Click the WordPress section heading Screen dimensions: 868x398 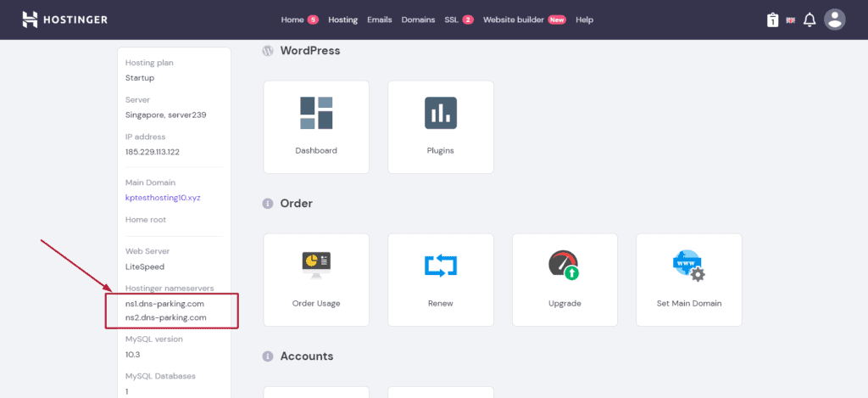[x=310, y=51]
